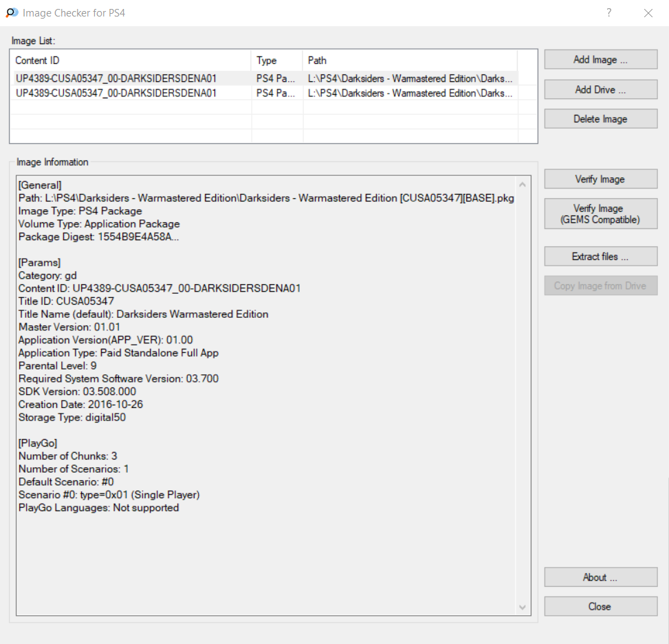The width and height of the screenshot is (669, 644).
Task: Click the Image Checker app icon in title bar
Action: coord(12,13)
